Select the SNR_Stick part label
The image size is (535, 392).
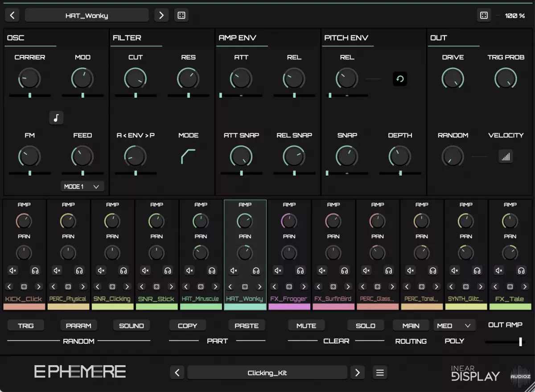pos(156,299)
